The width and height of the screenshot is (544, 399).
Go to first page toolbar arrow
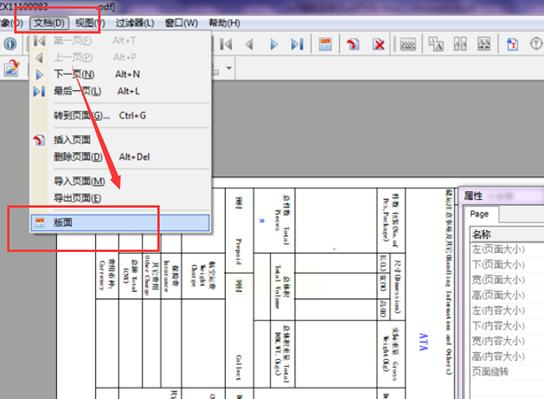(x=226, y=44)
